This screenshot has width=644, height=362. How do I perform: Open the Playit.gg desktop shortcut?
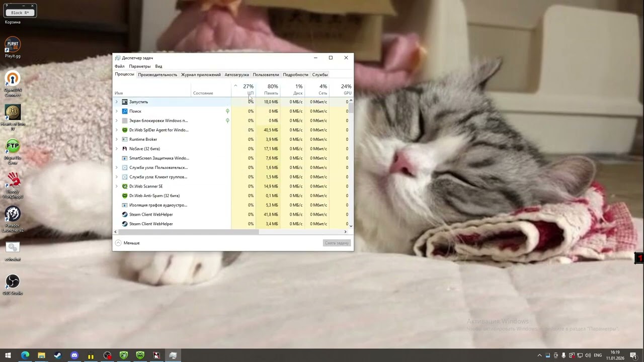pyautogui.click(x=13, y=48)
